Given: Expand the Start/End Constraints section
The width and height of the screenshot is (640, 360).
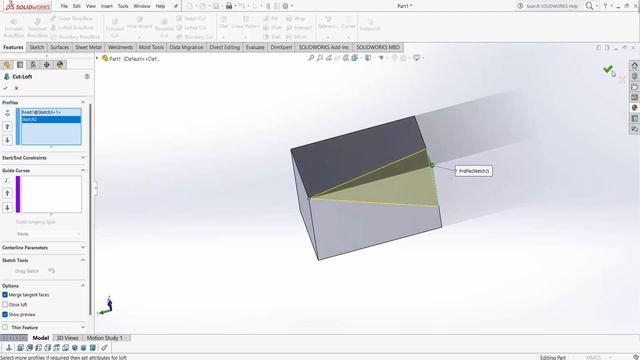Looking at the screenshot, I should pos(83,158).
